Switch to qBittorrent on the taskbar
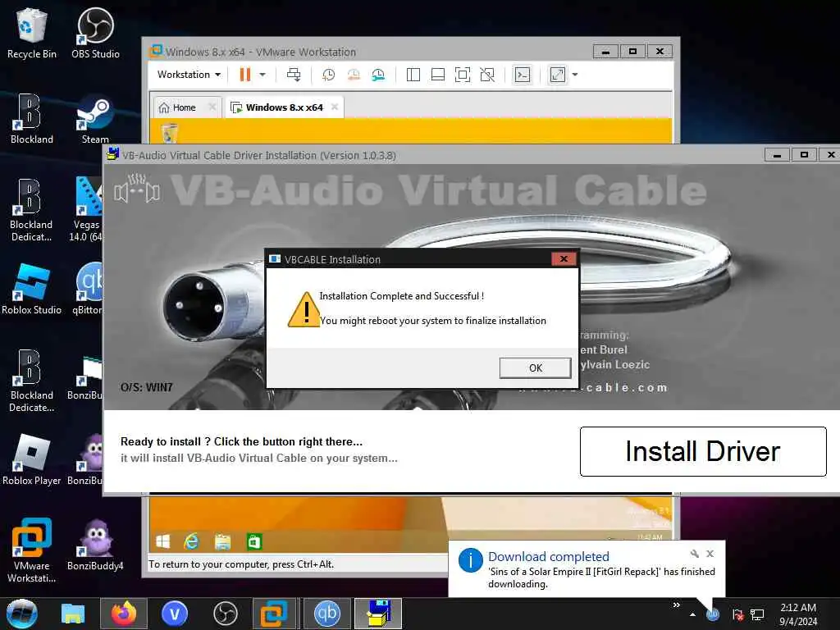Image resolution: width=840 pixels, height=630 pixels. [326, 614]
